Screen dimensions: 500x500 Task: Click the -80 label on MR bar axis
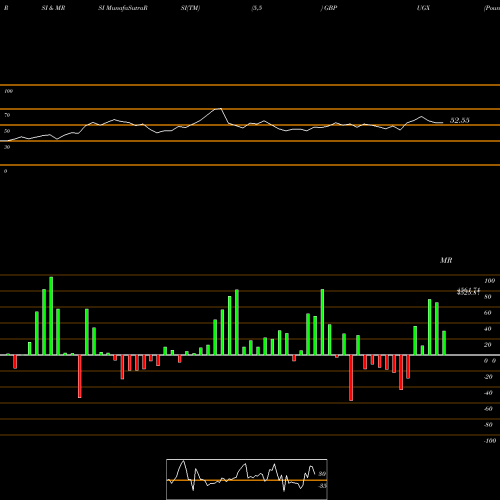488,425
